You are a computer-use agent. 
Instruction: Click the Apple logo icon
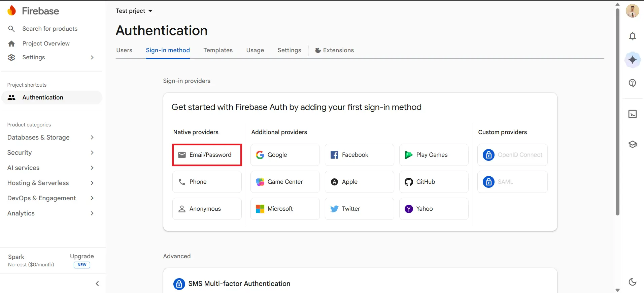click(334, 182)
